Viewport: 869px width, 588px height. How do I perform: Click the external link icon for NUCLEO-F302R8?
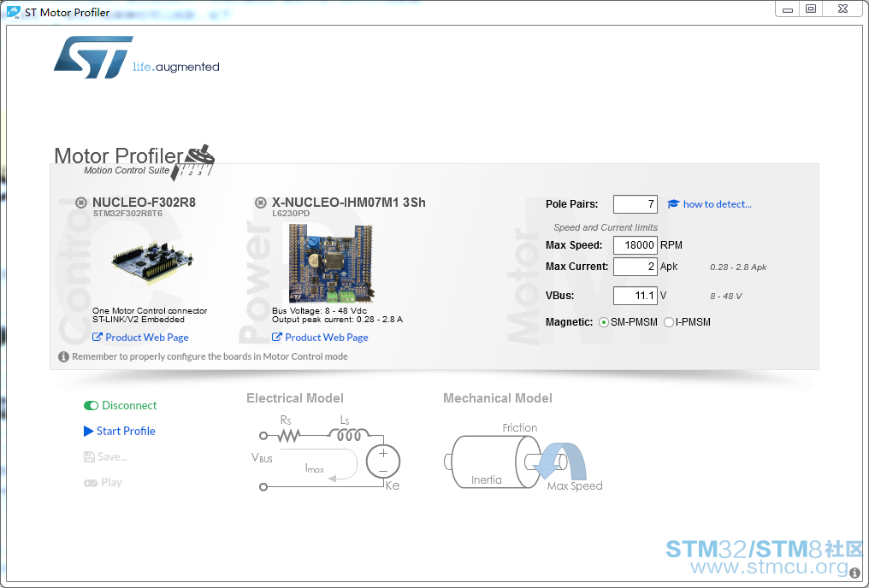(97, 338)
